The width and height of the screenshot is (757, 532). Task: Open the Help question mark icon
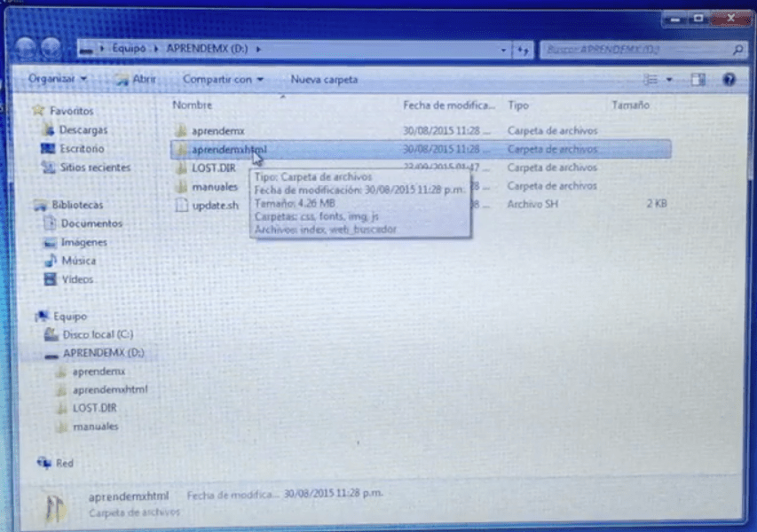coord(729,80)
